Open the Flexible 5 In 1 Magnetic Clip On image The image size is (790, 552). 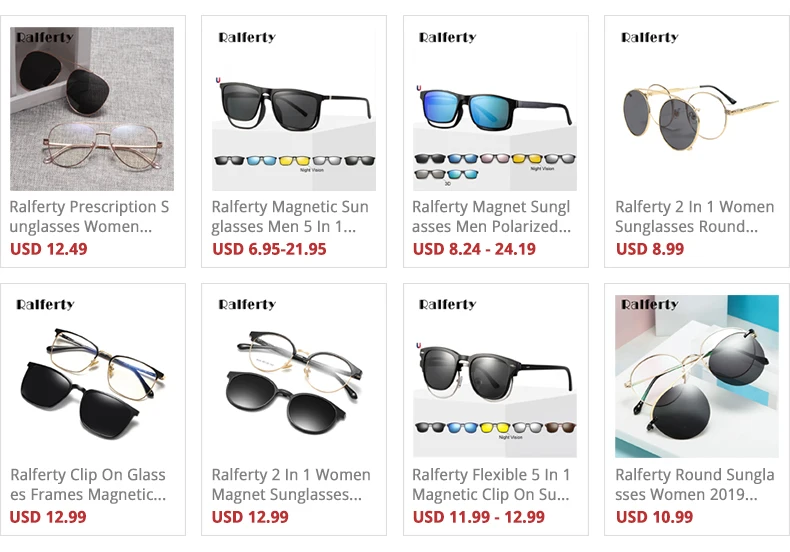[495, 376]
